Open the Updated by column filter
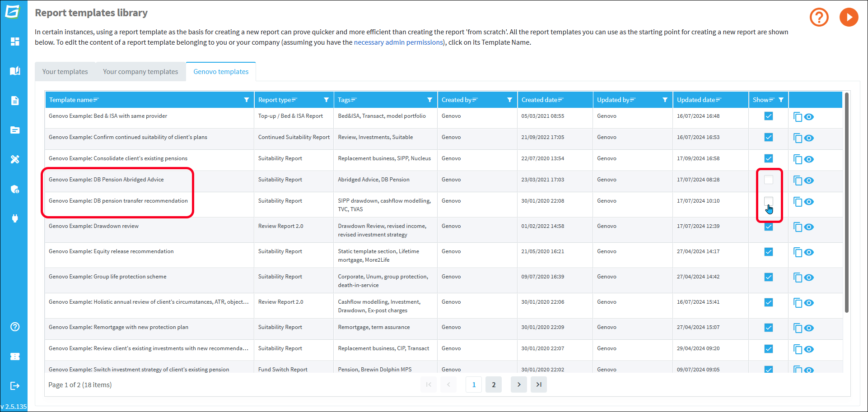The height and width of the screenshot is (412, 868). [x=665, y=100]
